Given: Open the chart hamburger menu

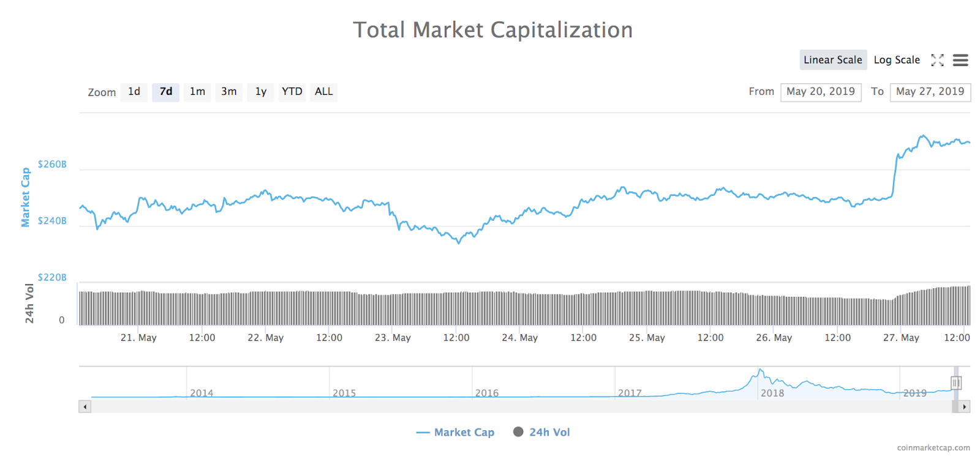Looking at the screenshot, I should (x=960, y=60).
